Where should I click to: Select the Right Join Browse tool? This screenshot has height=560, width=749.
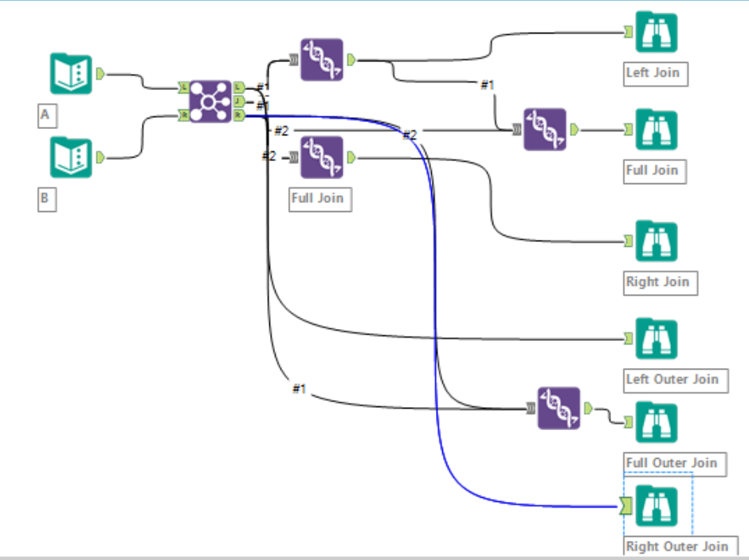pos(655,241)
